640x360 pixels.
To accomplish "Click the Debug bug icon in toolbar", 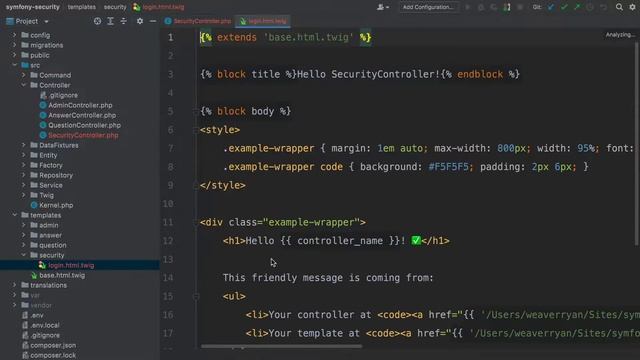I will (x=481, y=7).
